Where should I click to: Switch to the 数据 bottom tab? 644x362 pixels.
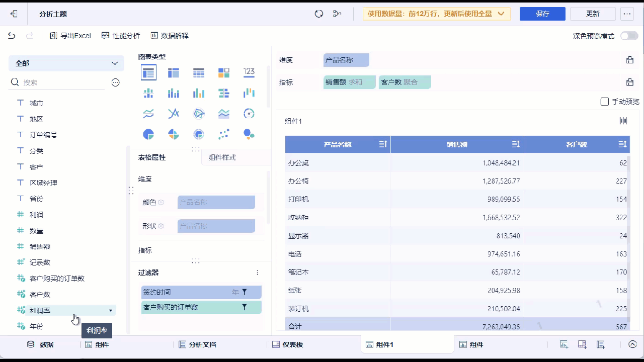click(40, 344)
